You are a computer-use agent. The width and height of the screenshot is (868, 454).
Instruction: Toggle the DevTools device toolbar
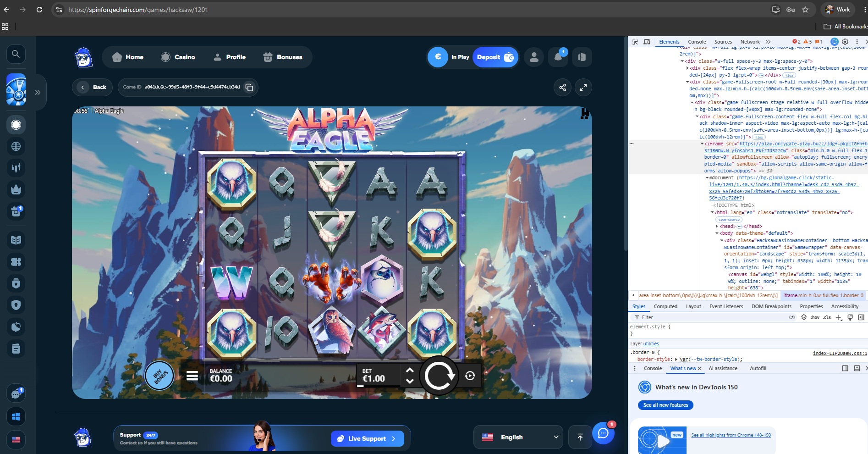[647, 42]
